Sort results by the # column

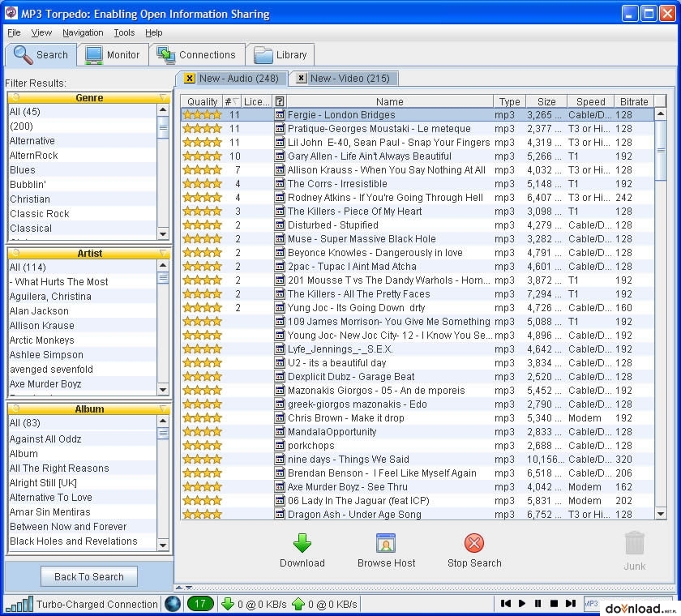pyautogui.click(x=232, y=101)
